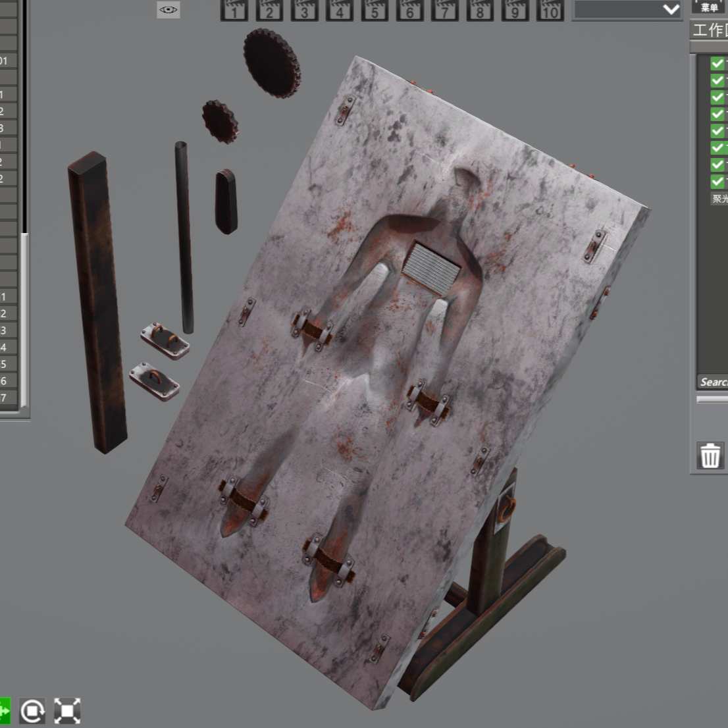The image size is (728, 728).
Task: Click scene slot 9 clapperboard icon
Action: click(515, 10)
